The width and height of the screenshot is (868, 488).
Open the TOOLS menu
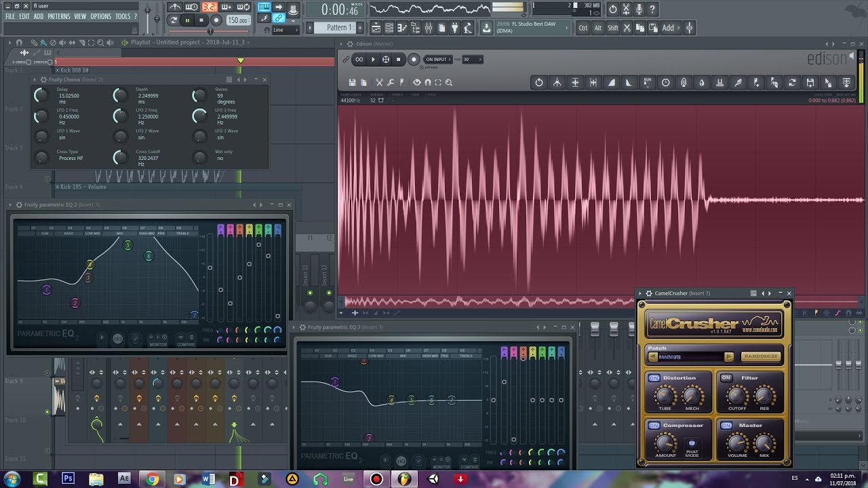point(123,16)
